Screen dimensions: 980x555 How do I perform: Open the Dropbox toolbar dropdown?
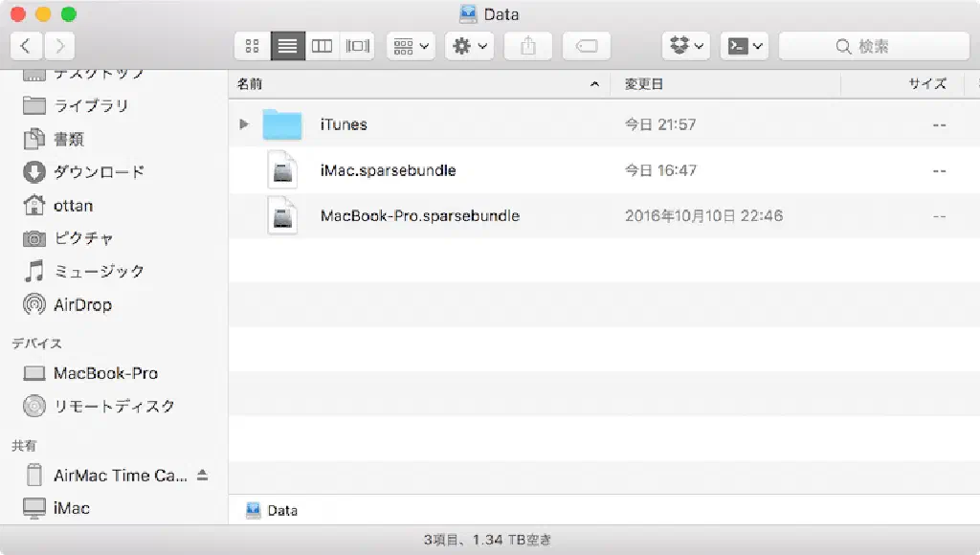click(x=686, y=45)
